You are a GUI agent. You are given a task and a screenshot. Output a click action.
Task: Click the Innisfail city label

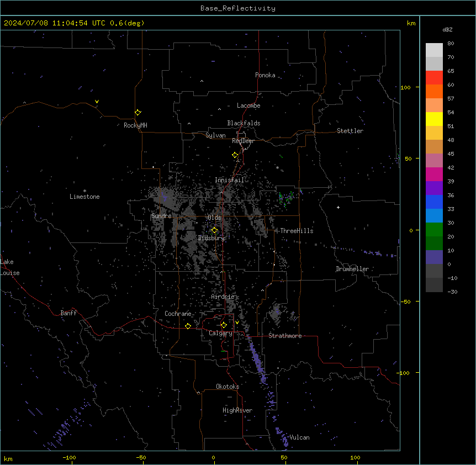tap(230, 180)
